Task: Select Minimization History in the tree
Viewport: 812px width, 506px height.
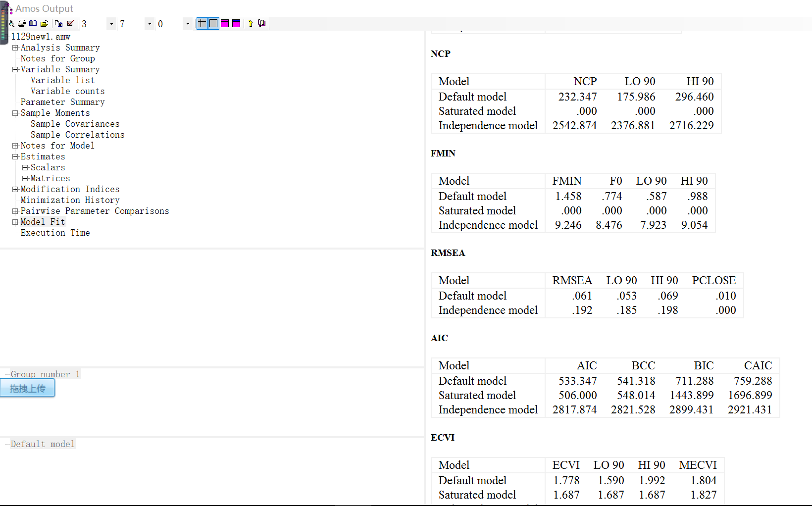Action: tap(70, 200)
